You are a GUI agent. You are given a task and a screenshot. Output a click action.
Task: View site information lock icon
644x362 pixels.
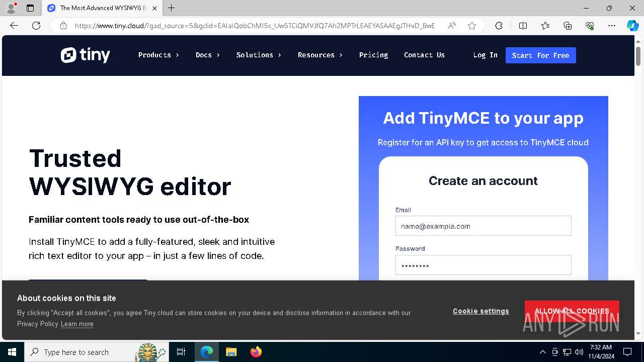pyautogui.click(x=63, y=26)
